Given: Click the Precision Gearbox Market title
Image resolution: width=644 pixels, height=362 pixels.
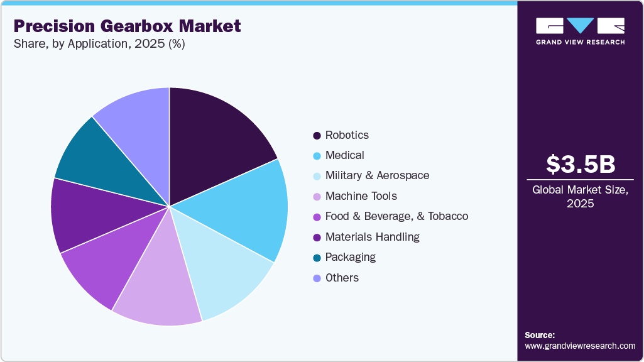Looking at the screenshot, I should coord(128,26).
